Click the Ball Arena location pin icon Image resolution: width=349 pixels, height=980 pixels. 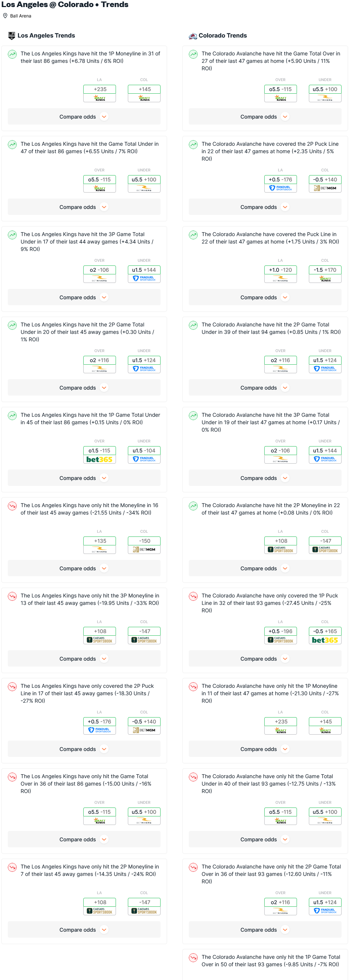[5, 16]
